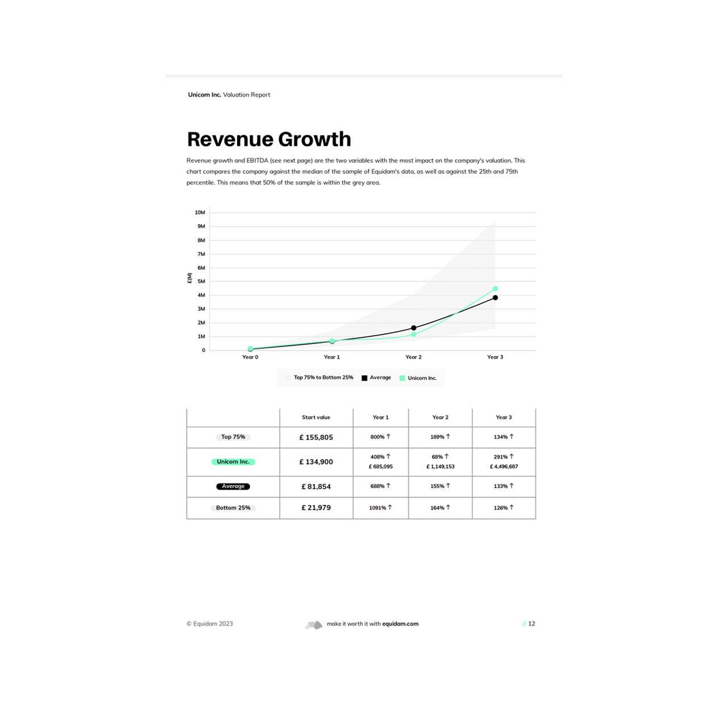
Task: Click the '133%' cell in the Average row
Action: [504, 486]
